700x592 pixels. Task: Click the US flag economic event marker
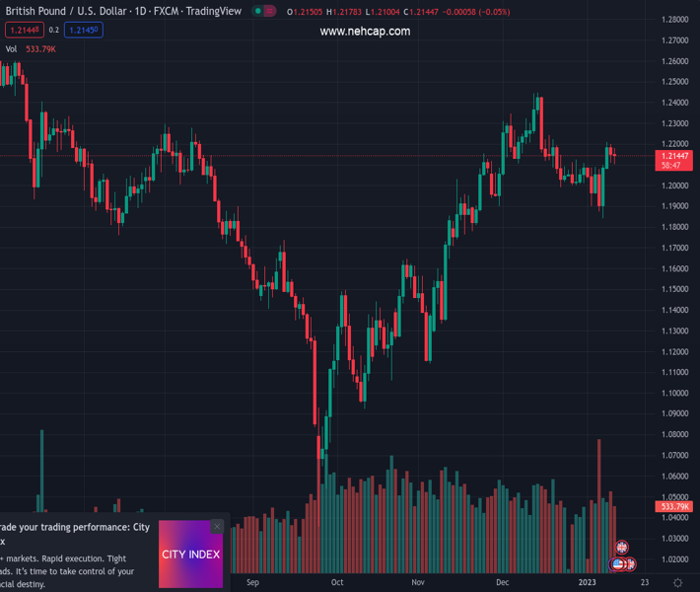coord(618,564)
